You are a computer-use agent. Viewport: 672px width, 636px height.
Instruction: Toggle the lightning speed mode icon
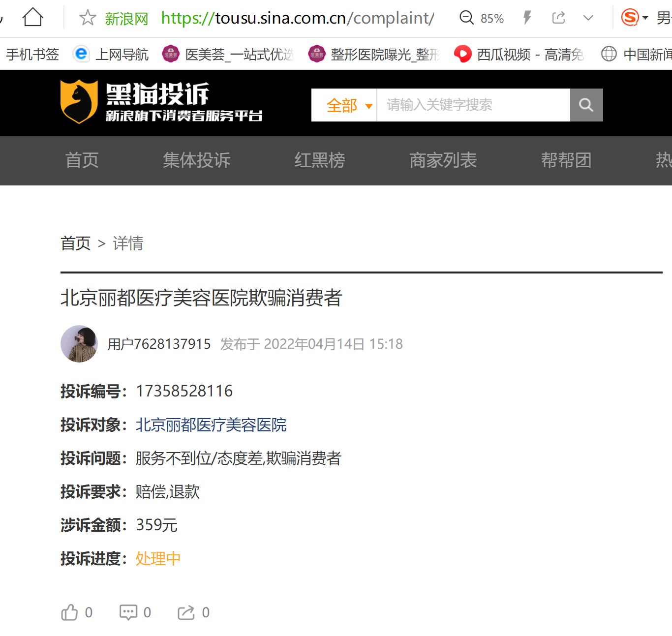tap(527, 18)
